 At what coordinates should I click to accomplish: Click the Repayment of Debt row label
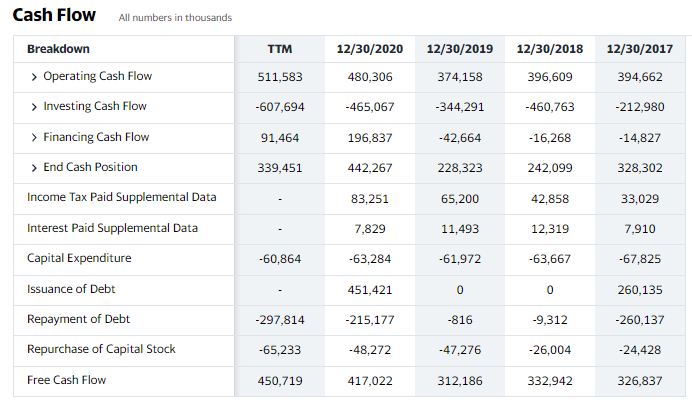78,319
